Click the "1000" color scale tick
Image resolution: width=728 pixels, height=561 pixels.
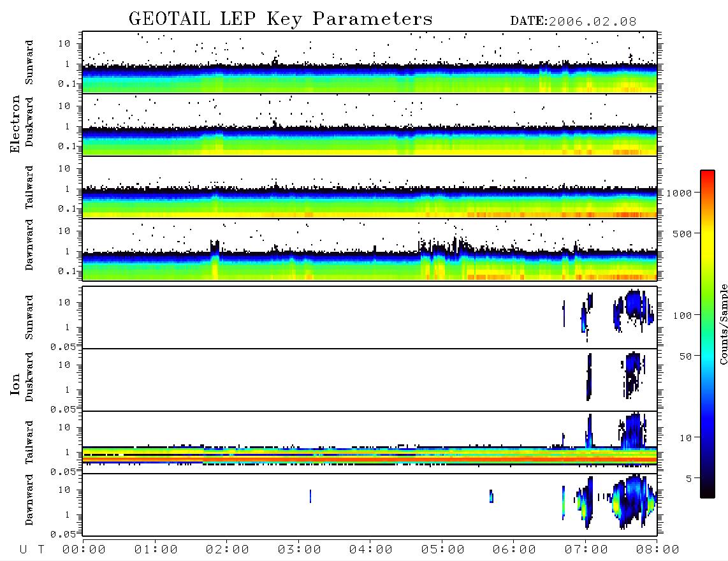tap(680, 193)
